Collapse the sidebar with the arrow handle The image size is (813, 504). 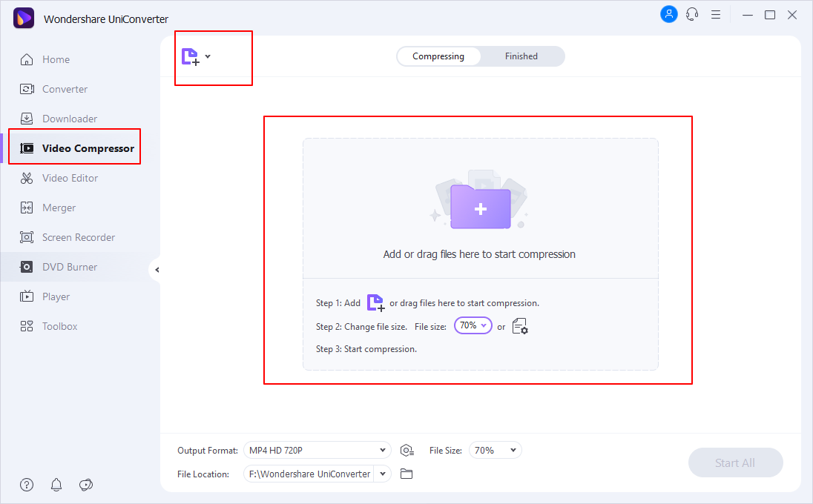pyautogui.click(x=157, y=269)
